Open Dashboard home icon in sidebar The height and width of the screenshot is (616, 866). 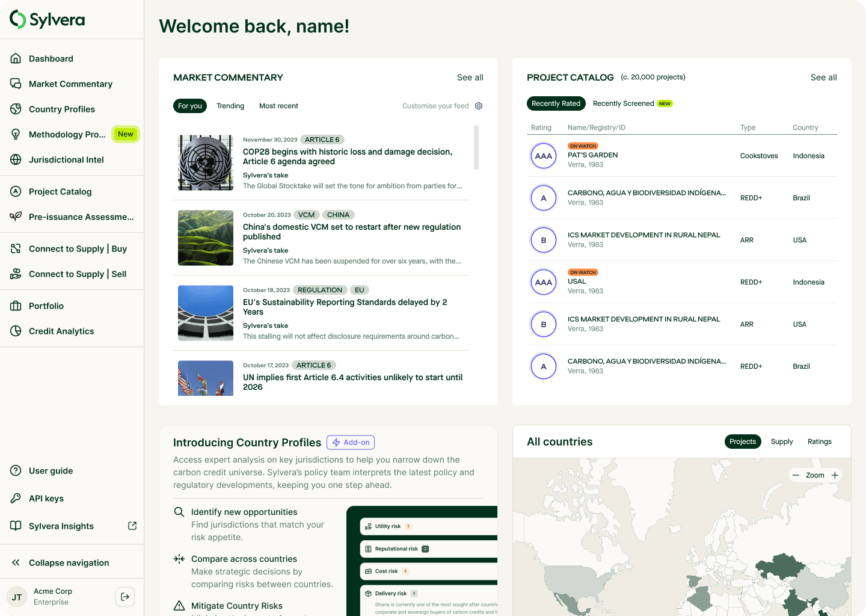(x=16, y=58)
